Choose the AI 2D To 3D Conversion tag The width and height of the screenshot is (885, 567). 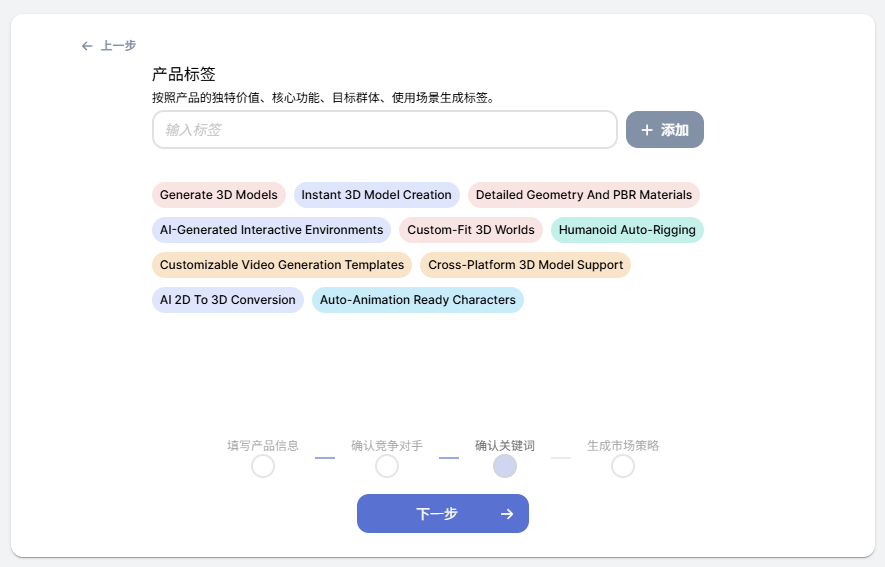(228, 300)
